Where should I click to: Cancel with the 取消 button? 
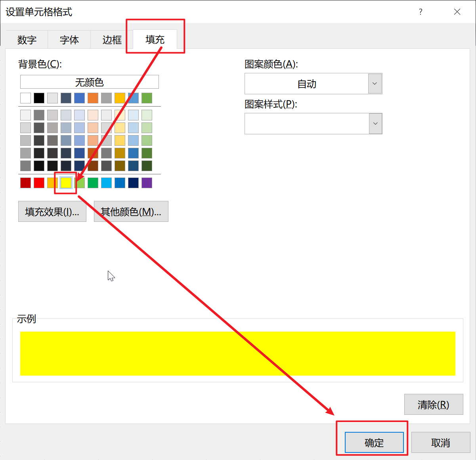tap(441, 443)
